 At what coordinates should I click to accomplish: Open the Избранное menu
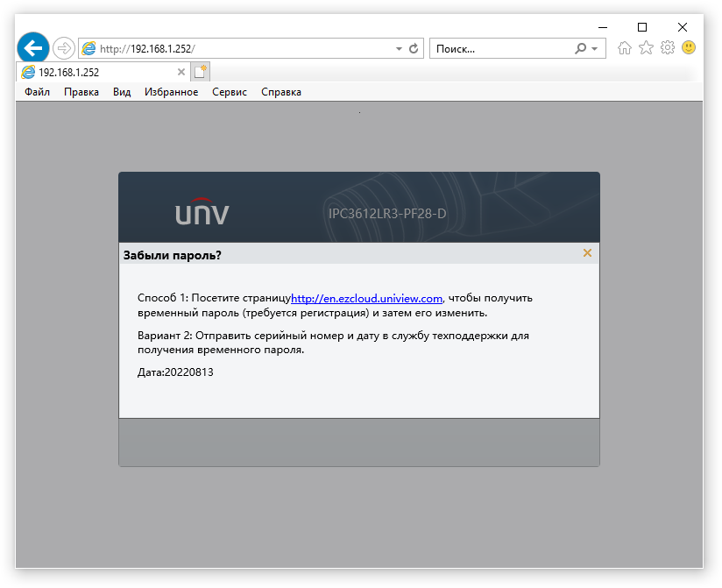(171, 92)
